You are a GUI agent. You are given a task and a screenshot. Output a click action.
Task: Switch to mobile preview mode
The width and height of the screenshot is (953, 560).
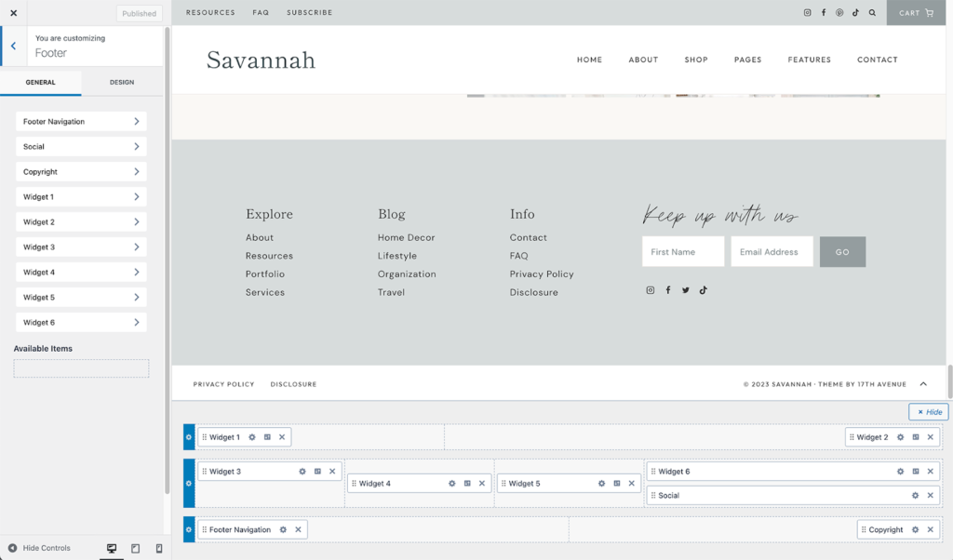[x=158, y=549]
